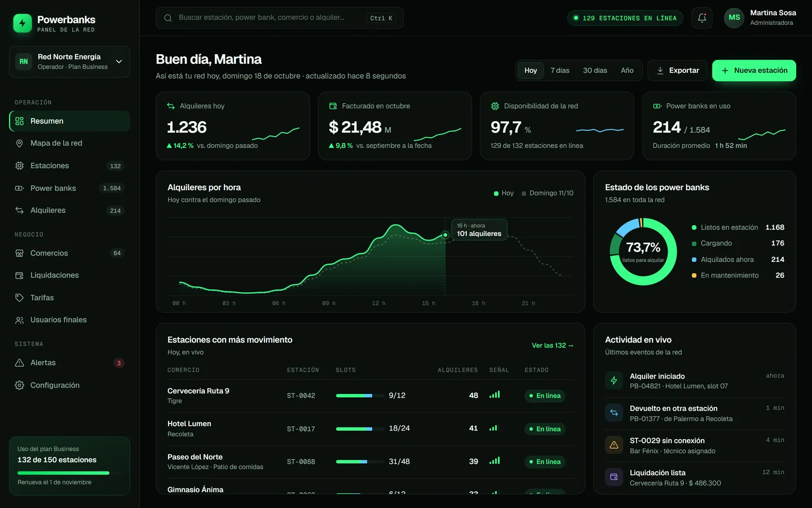Click the 129 estaciones en línea badge
Screen dimensions: 812x508
[x=625, y=18]
